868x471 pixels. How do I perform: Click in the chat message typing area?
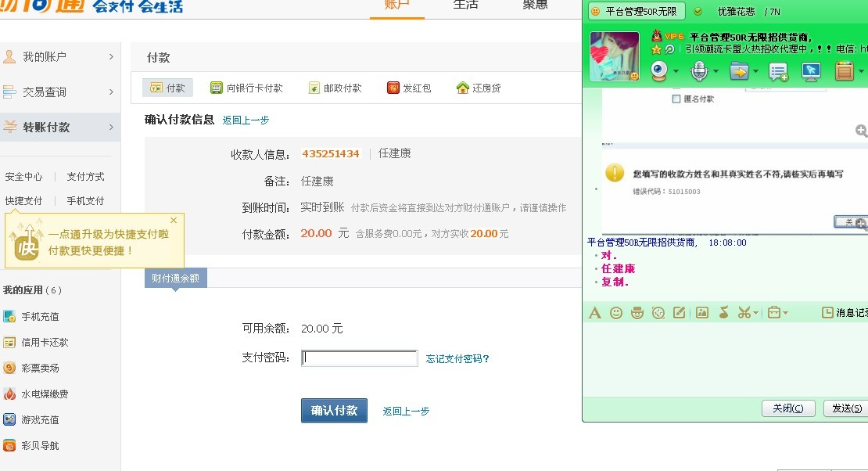point(725,358)
